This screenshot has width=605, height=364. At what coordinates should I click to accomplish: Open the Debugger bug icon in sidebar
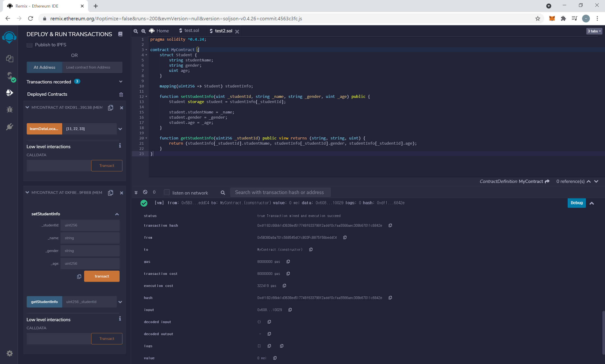click(x=9, y=109)
